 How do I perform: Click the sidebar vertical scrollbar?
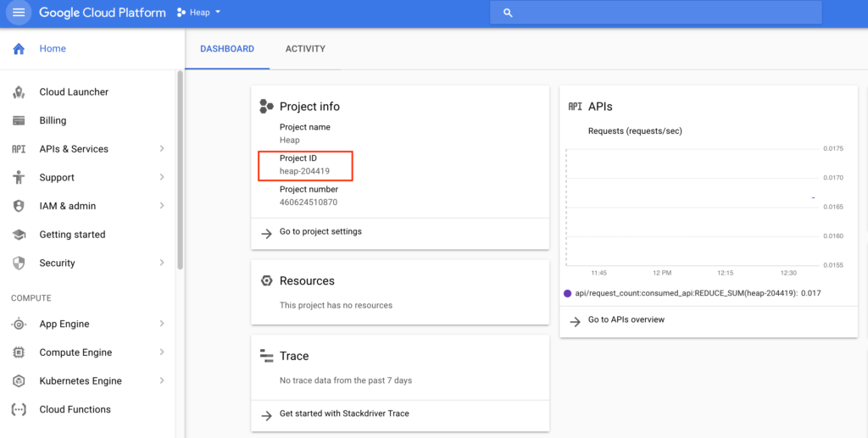[x=180, y=169]
